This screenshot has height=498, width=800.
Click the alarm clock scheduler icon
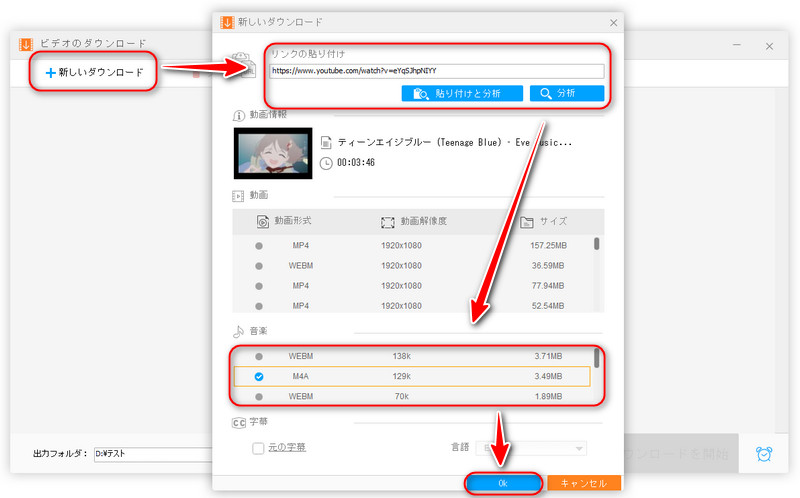(764, 453)
